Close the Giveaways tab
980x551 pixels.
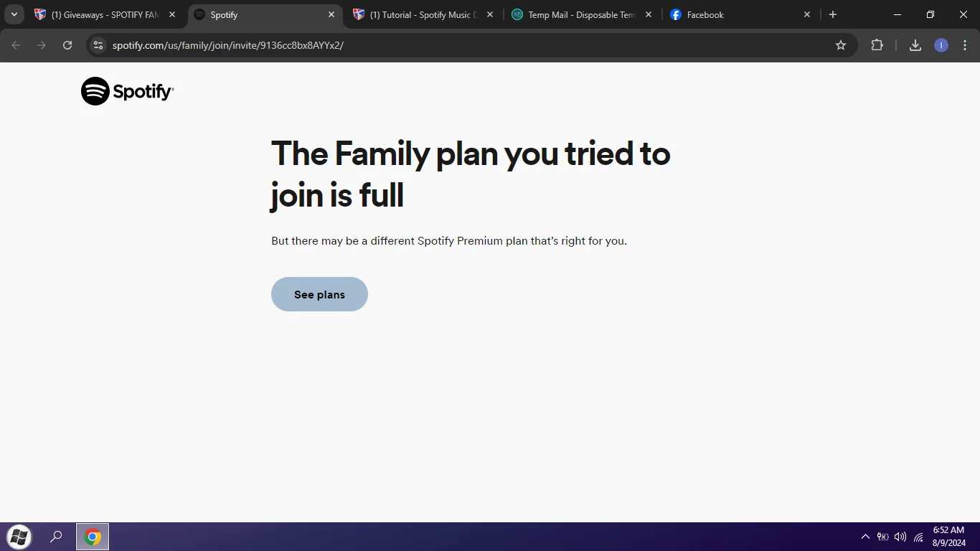point(172,14)
